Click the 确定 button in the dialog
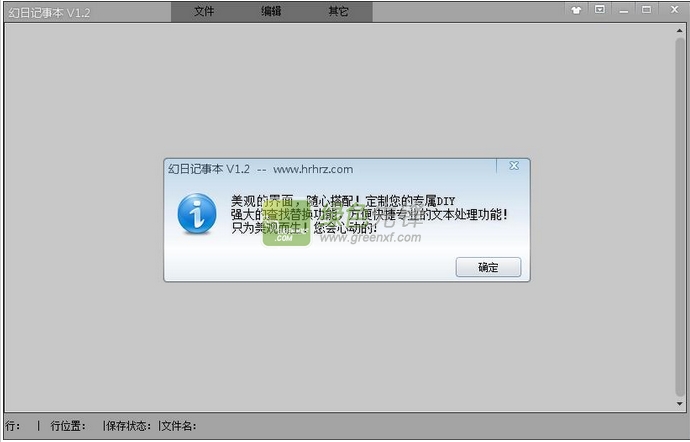The image size is (690, 442). click(488, 267)
